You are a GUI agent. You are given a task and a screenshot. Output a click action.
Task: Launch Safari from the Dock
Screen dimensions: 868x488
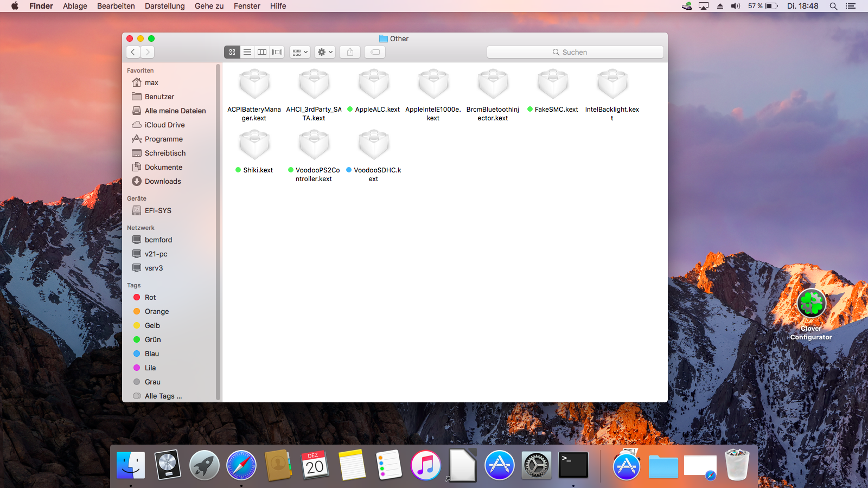tap(241, 465)
